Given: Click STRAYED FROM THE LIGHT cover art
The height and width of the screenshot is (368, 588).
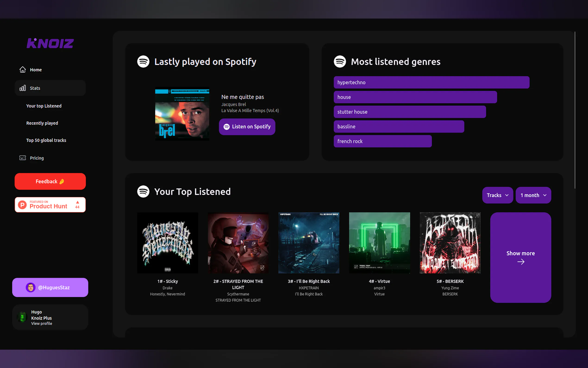Looking at the screenshot, I should [238, 243].
